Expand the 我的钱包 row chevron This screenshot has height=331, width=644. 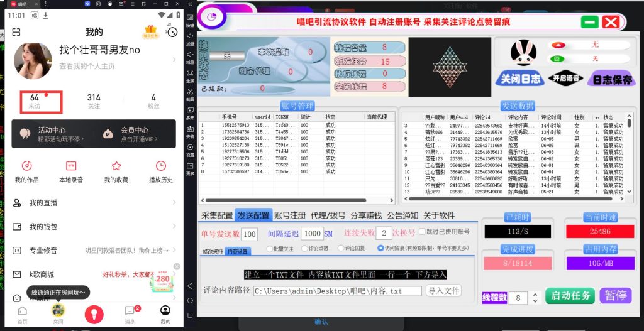pyautogui.click(x=174, y=227)
